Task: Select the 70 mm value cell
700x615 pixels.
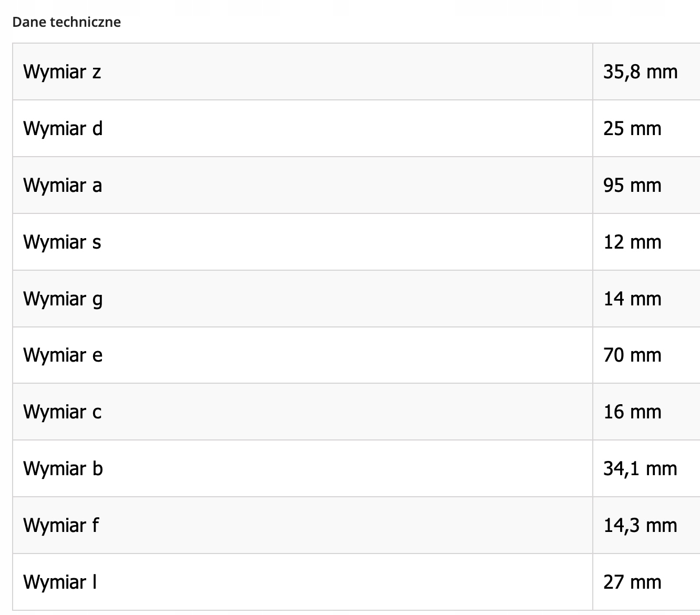Action: tap(632, 355)
